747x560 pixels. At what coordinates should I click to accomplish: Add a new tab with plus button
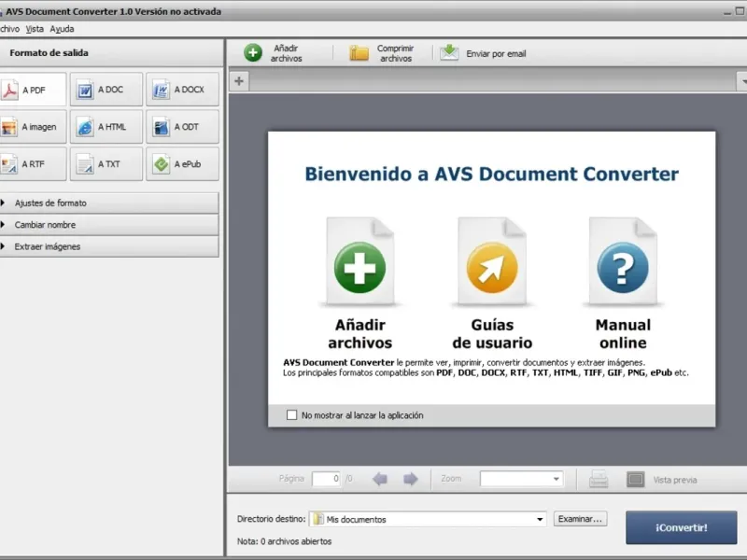click(x=239, y=81)
